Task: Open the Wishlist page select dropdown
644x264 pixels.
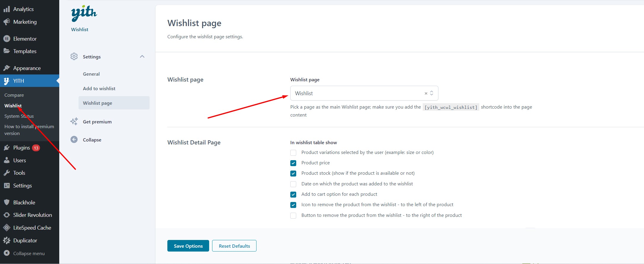Action: [364, 93]
